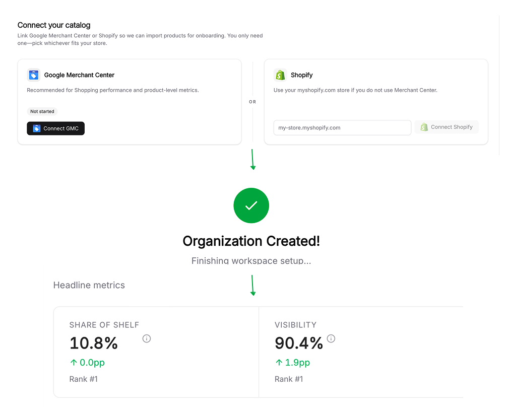Click the Use your myshopify.com store description
Viewport: 506px width, 420px height.
click(x=355, y=90)
